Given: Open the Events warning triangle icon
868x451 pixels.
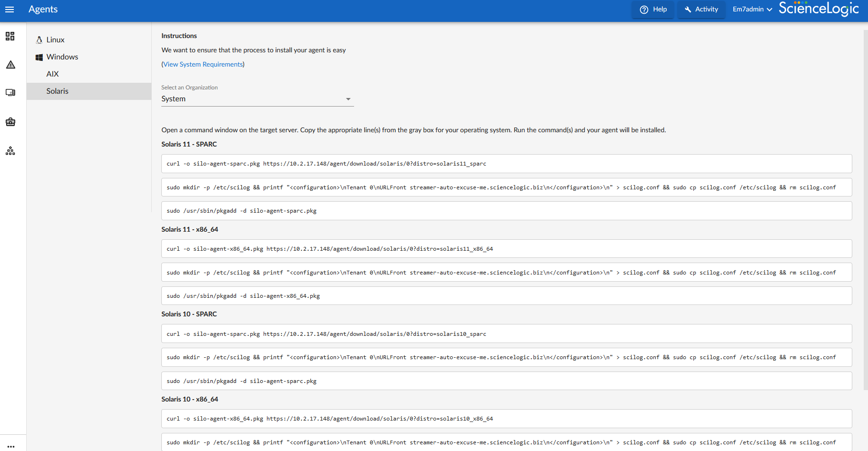Looking at the screenshot, I should pyautogui.click(x=10, y=65).
